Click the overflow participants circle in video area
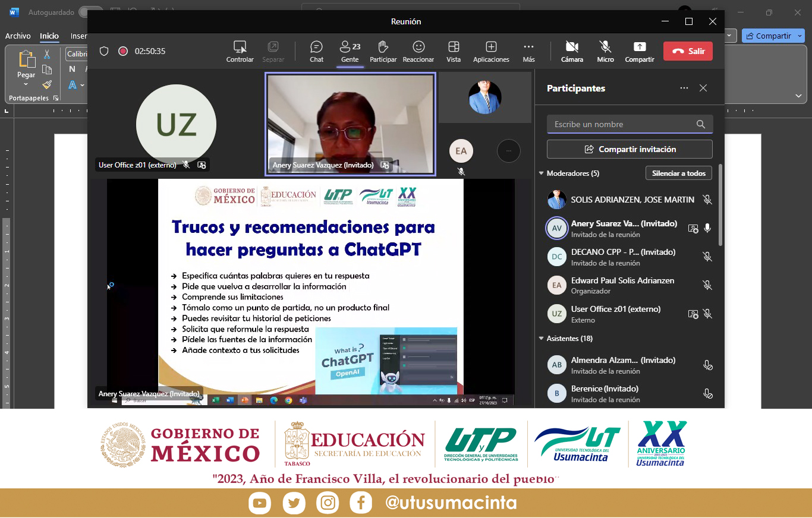Image resolution: width=812 pixels, height=518 pixels. click(508, 151)
